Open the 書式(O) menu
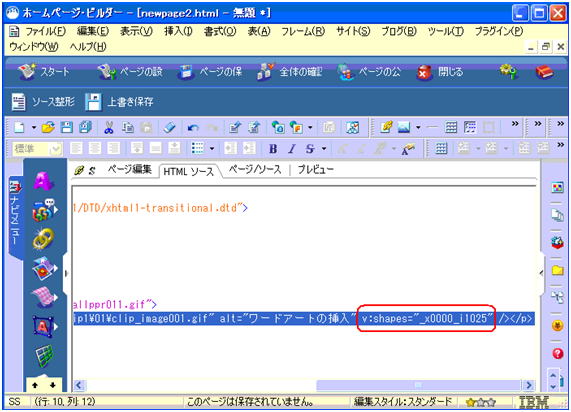The width and height of the screenshot is (571, 412). [x=220, y=31]
